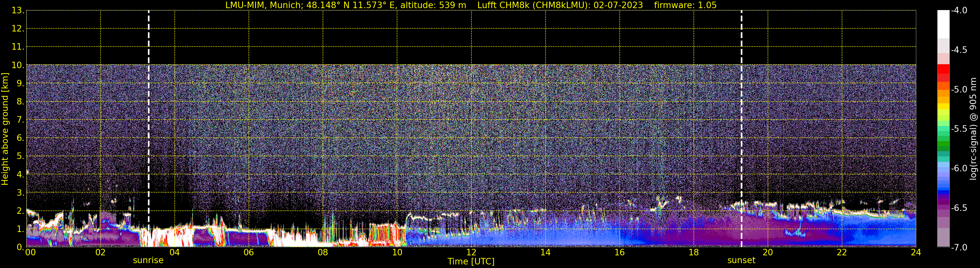This screenshot has height=268, width=980.
Task: Click the colorbar tick label '-4.5'
Action: click(959, 50)
